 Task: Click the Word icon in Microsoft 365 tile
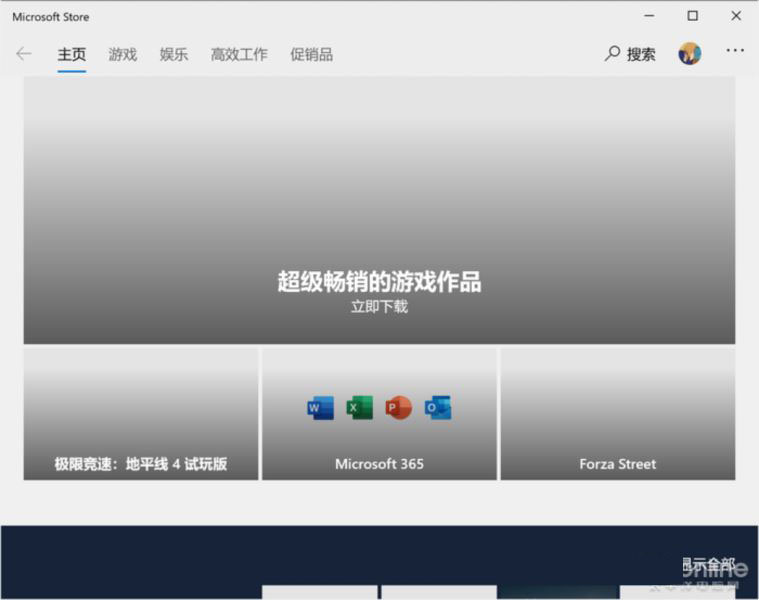click(x=320, y=408)
